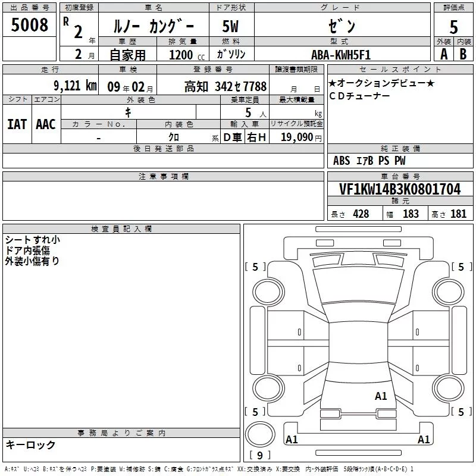Viewport: 476px width, 476px height.
Task: Click the ★オークションデビュー★ sales point
Action: pyautogui.click(x=381, y=83)
